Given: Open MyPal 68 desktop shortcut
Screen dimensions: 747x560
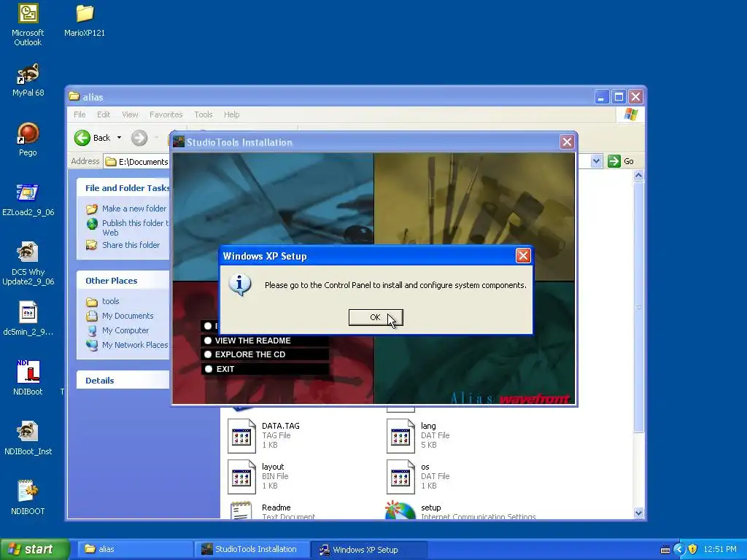Looking at the screenshot, I should [28, 80].
